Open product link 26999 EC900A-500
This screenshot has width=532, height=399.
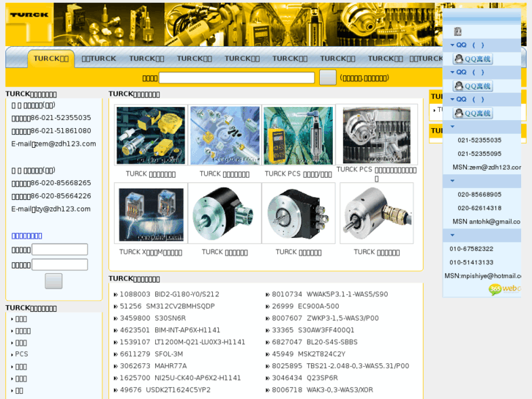coord(305,306)
